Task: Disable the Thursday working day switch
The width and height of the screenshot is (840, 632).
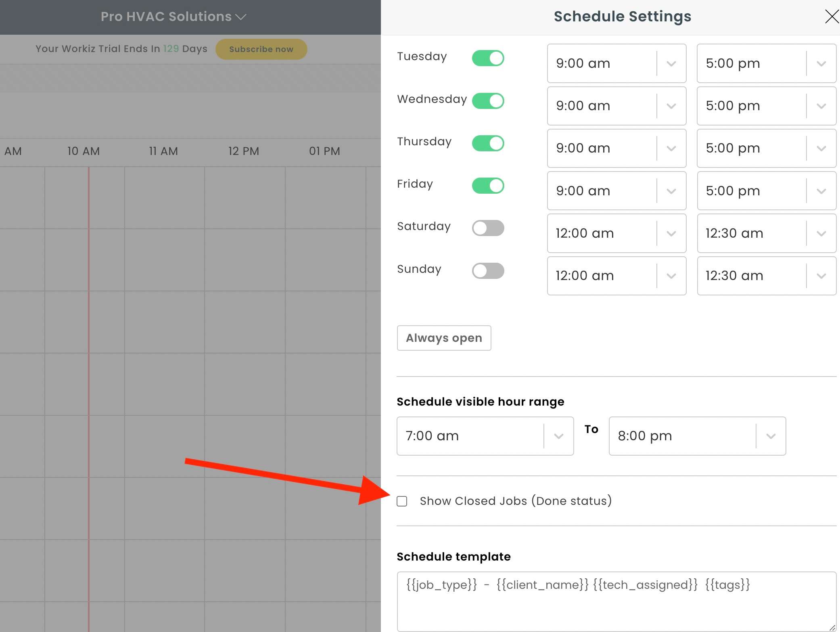Action: pos(488,143)
